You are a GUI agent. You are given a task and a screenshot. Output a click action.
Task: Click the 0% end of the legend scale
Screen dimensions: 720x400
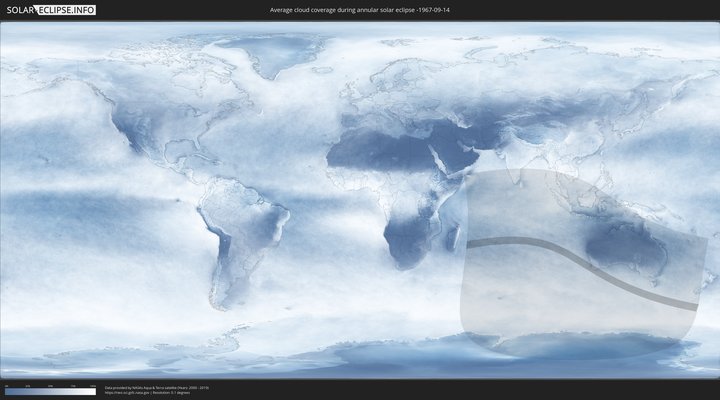(x=6, y=392)
